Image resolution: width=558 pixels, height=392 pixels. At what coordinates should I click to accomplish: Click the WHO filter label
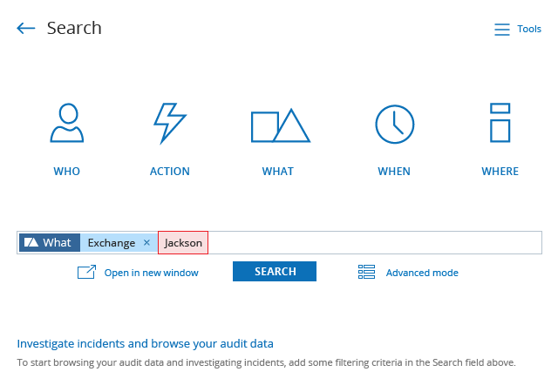point(66,172)
